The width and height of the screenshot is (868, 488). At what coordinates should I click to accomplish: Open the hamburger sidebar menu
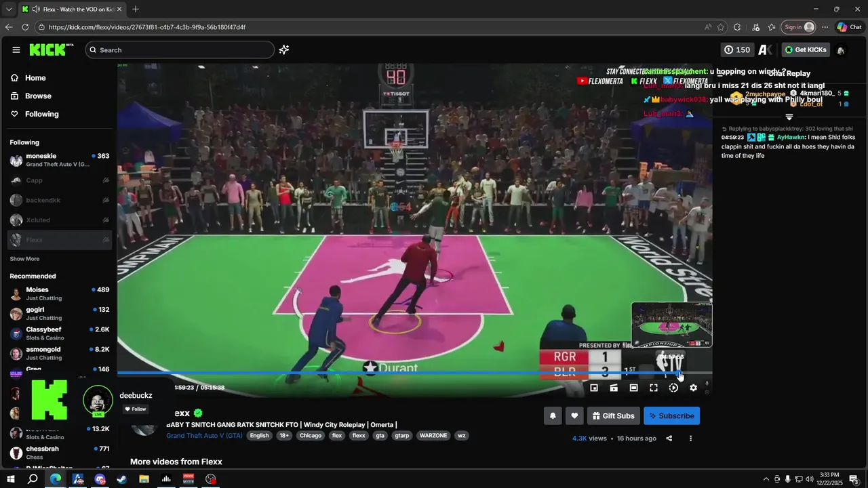16,49
